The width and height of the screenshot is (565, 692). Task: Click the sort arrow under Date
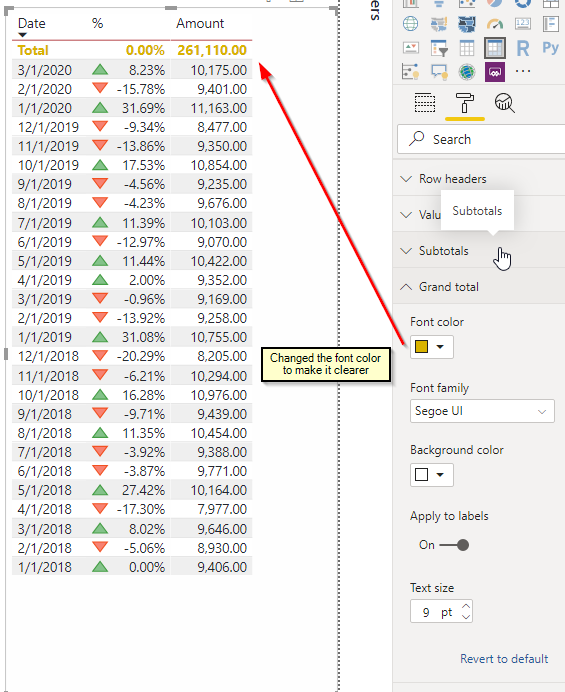click(x=22, y=35)
